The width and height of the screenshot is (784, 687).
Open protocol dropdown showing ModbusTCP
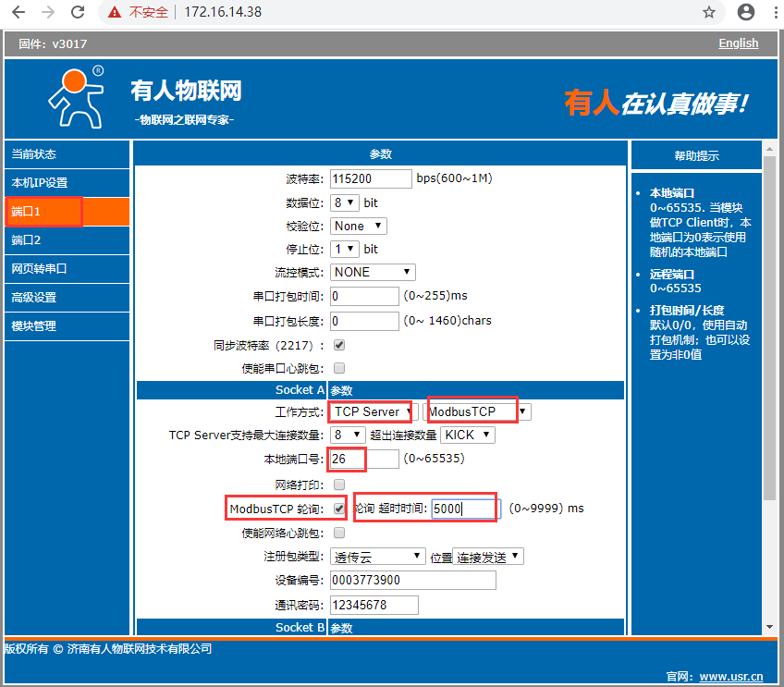(477, 412)
